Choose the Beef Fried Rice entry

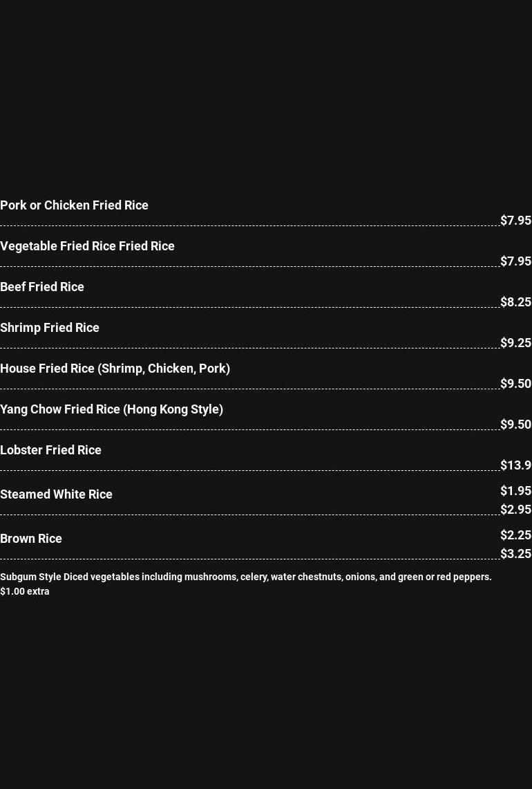coord(42,287)
